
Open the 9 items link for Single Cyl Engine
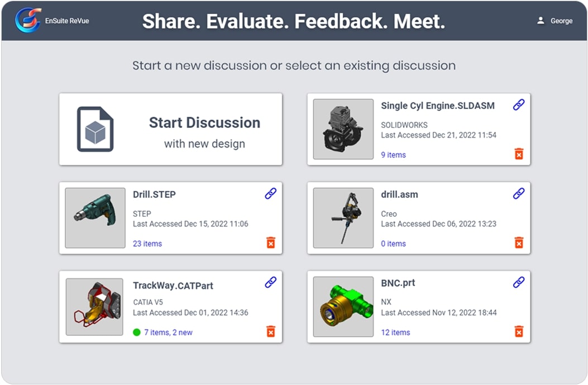point(393,155)
